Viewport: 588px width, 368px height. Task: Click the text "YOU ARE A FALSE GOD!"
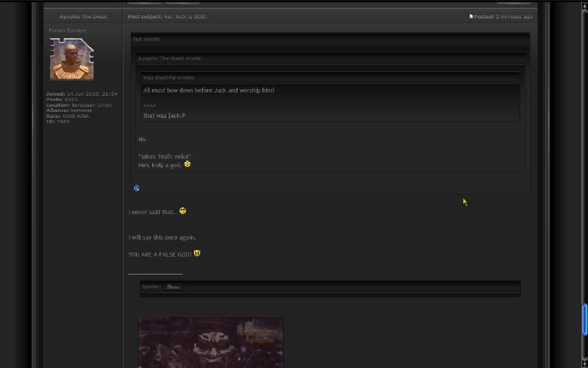(159, 255)
